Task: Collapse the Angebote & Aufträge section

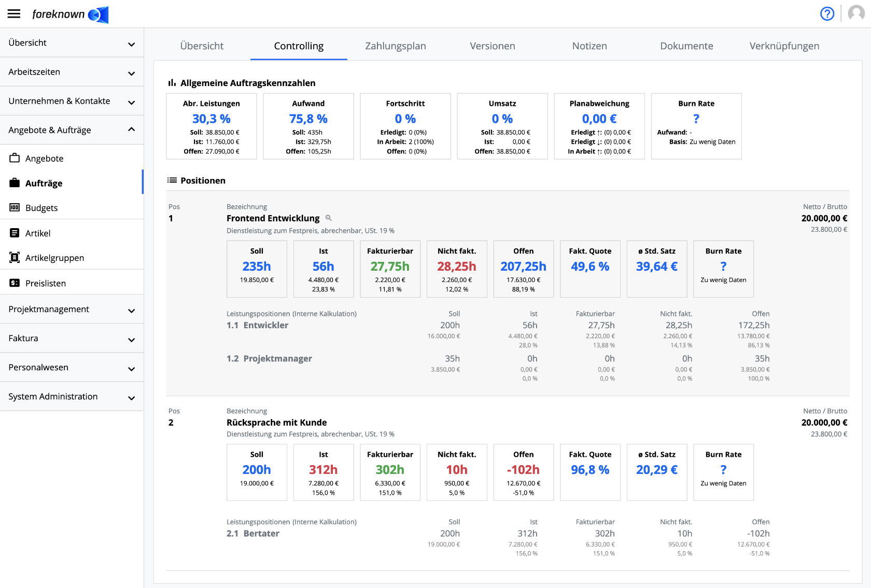Action: [x=72, y=130]
